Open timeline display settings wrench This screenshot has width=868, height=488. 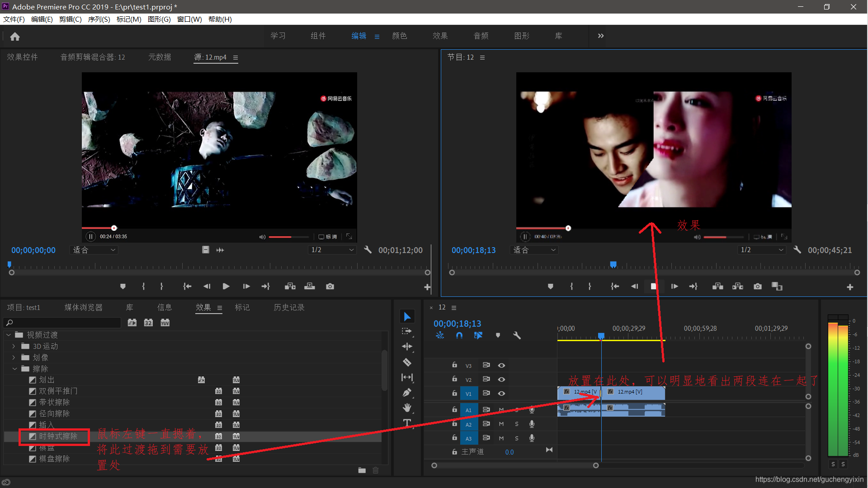(517, 336)
